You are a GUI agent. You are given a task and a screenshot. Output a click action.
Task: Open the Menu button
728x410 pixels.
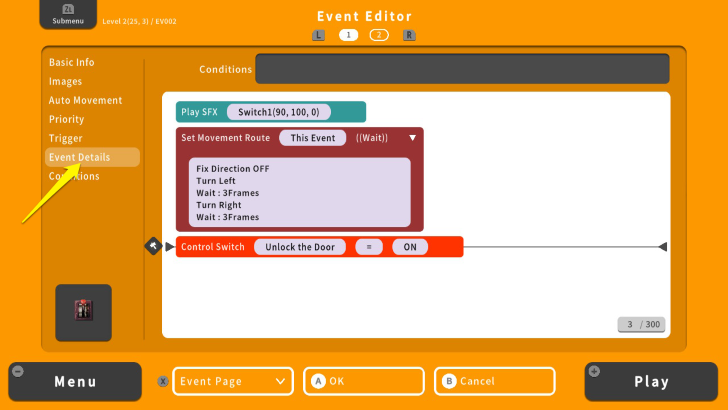pyautogui.click(x=75, y=382)
